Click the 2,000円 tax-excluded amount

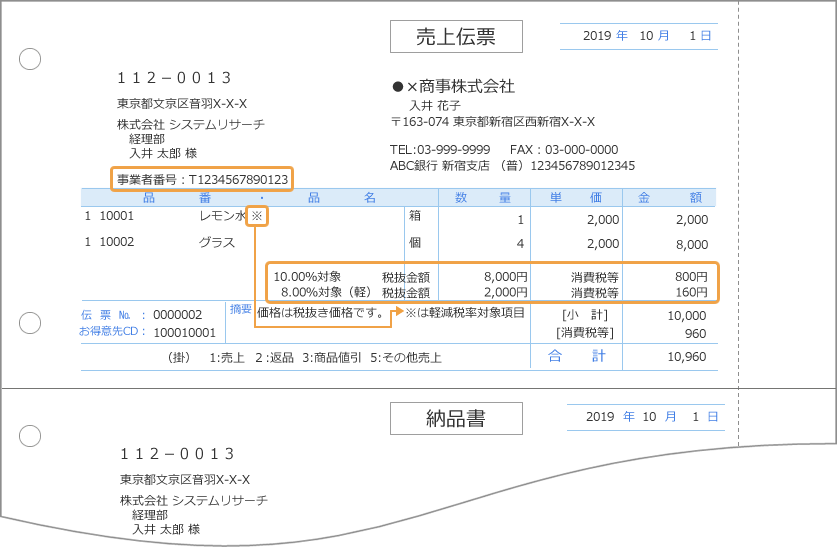pos(506,292)
